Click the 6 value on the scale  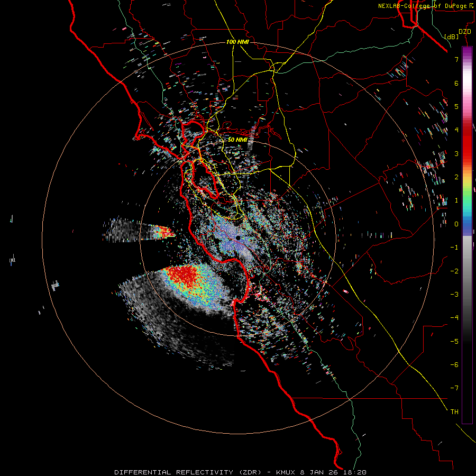click(456, 83)
